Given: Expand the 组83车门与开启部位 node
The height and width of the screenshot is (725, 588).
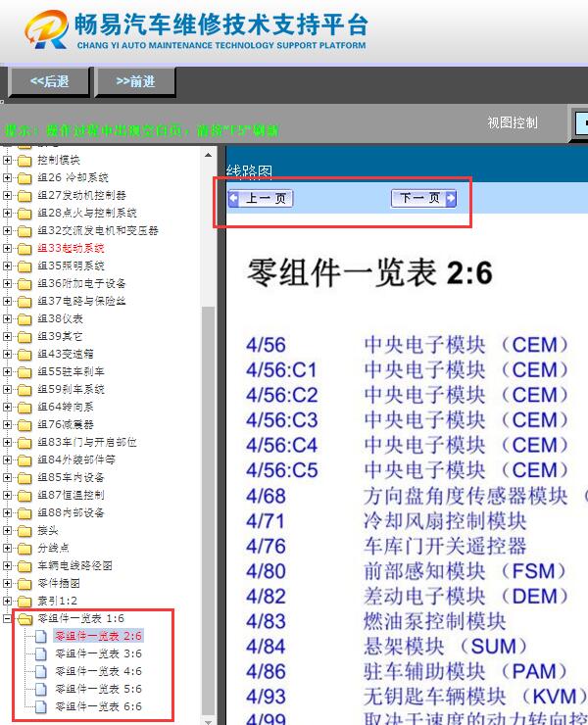Looking at the screenshot, I should point(7,443).
